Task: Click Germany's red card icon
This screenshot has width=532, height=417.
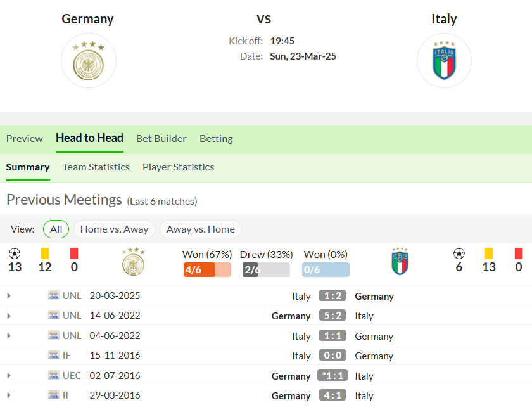Action: (74, 253)
